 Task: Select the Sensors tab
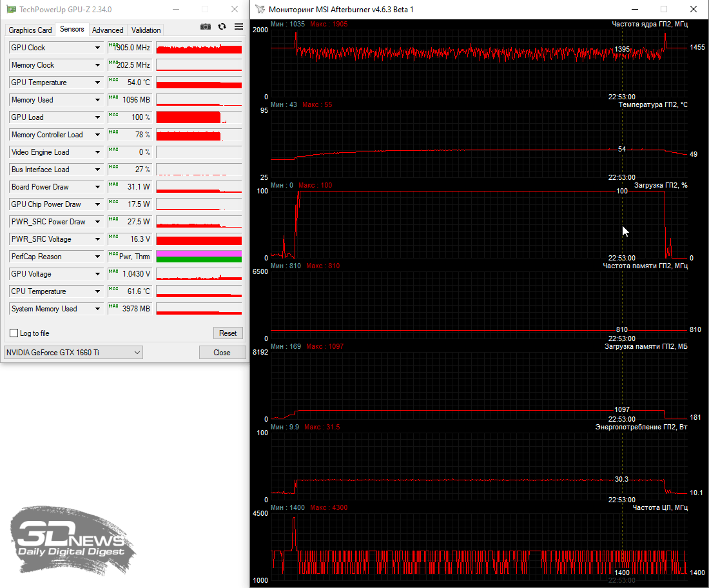(x=72, y=29)
